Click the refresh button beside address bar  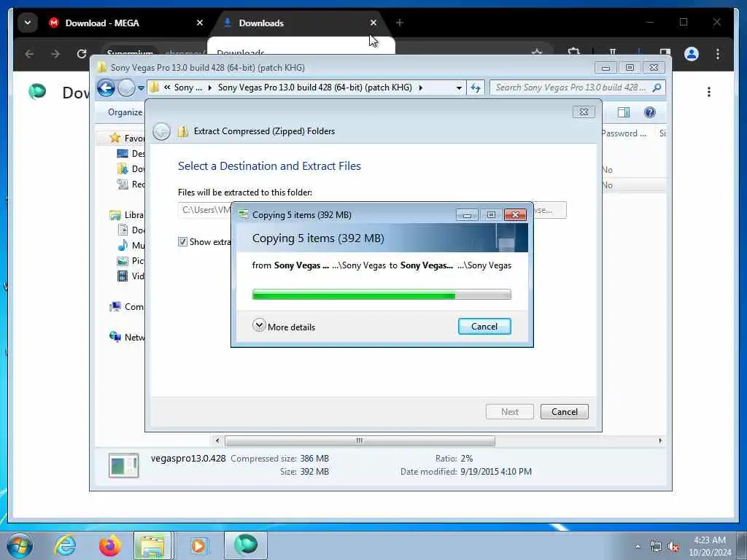click(476, 87)
